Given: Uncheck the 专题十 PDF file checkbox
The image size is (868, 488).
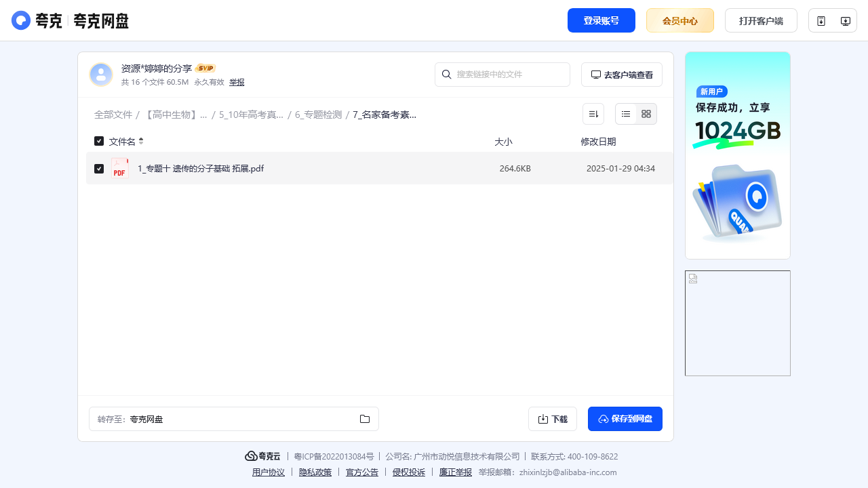Looking at the screenshot, I should tap(99, 169).
